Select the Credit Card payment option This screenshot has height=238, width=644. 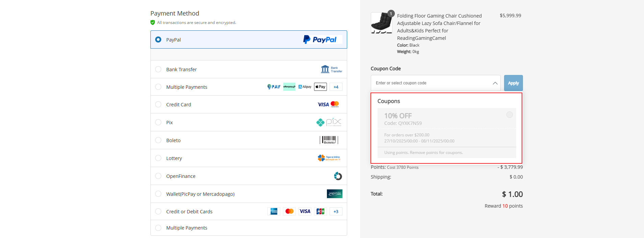(158, 105)
